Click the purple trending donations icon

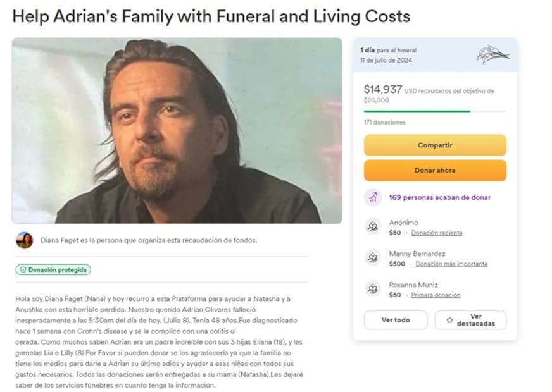(x=373, y=197)
